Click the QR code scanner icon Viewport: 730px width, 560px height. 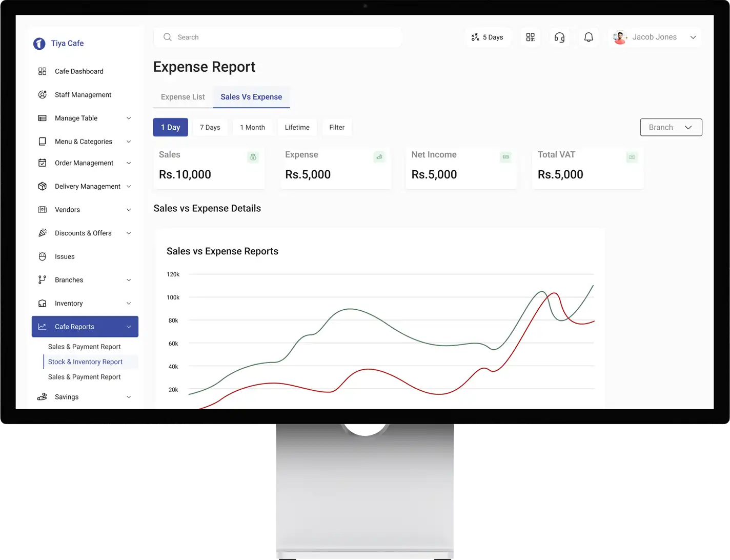coord(530,37)
